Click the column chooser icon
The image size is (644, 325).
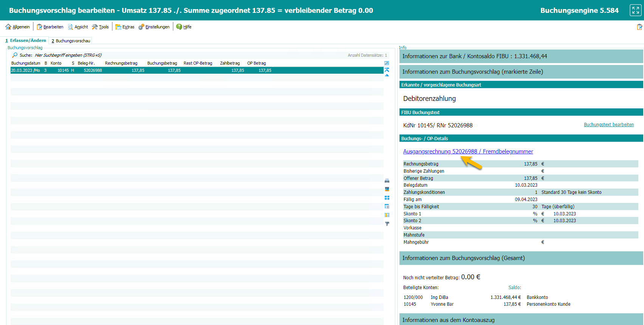[387, 215]
